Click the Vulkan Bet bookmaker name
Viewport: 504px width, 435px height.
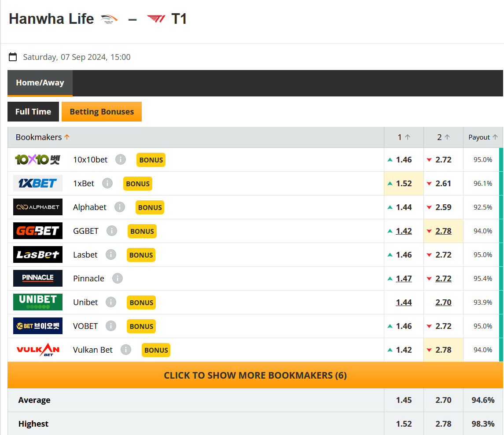tap(93, 350)
